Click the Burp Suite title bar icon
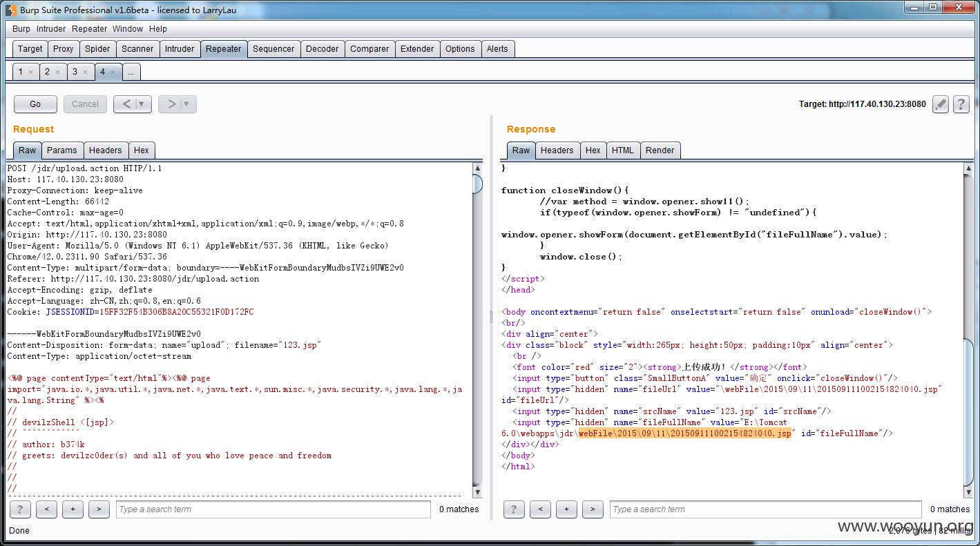Screen dimensions: 980x546 coord(11,10)
